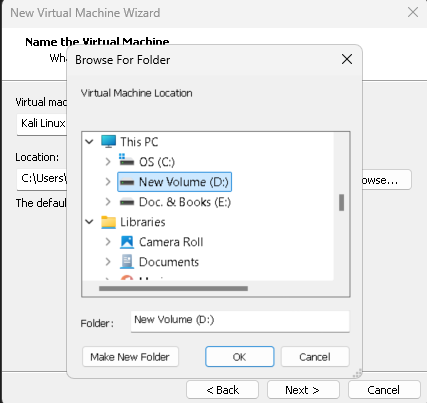The image size is (428, 404).
Task: Click the Doc. & Books (E:) drive icon
Action: 127,202
